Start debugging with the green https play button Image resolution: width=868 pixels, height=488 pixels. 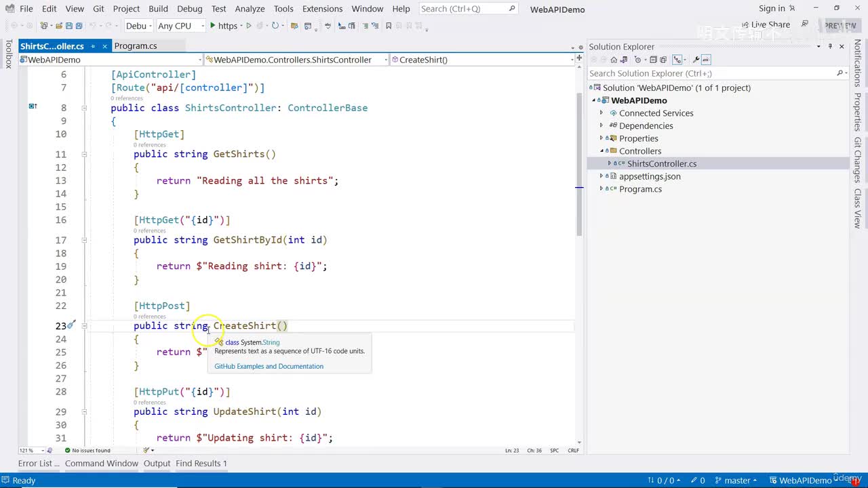pos(224,26)
